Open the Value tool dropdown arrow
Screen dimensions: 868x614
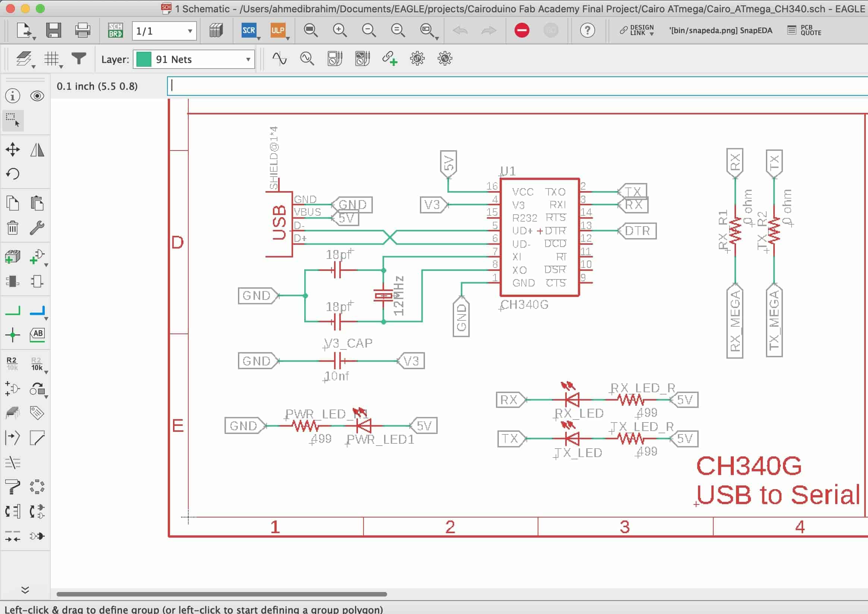coord(46,373)
